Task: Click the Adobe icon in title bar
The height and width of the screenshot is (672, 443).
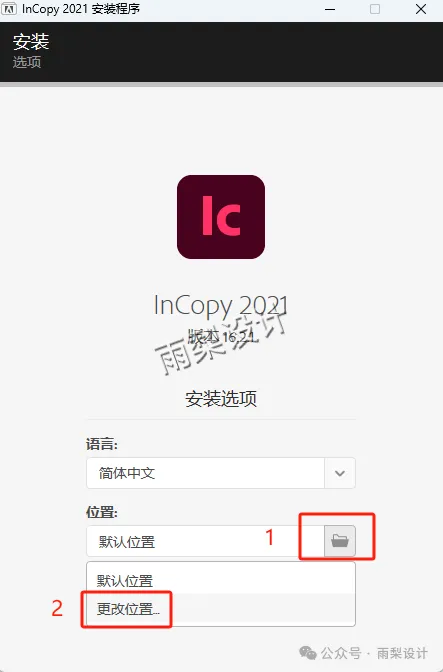Action: click(9, 9)
